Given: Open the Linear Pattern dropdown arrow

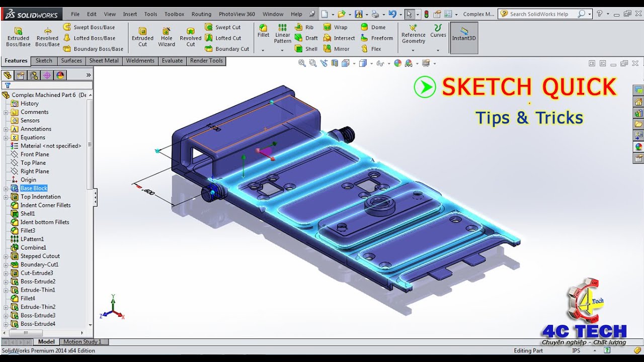Looking at the screenshot, I should coord(282,50).
